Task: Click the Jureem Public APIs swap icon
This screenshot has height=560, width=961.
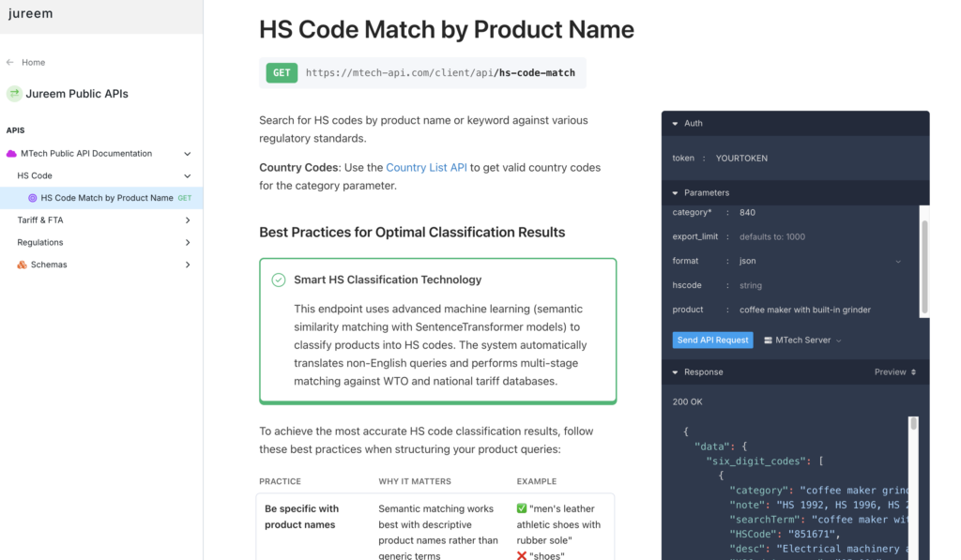Action: tap(14, 93)
